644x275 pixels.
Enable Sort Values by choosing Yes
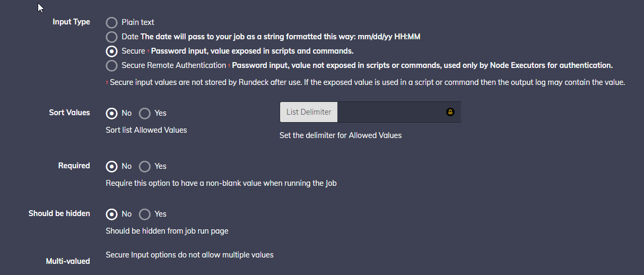[144, 113]
